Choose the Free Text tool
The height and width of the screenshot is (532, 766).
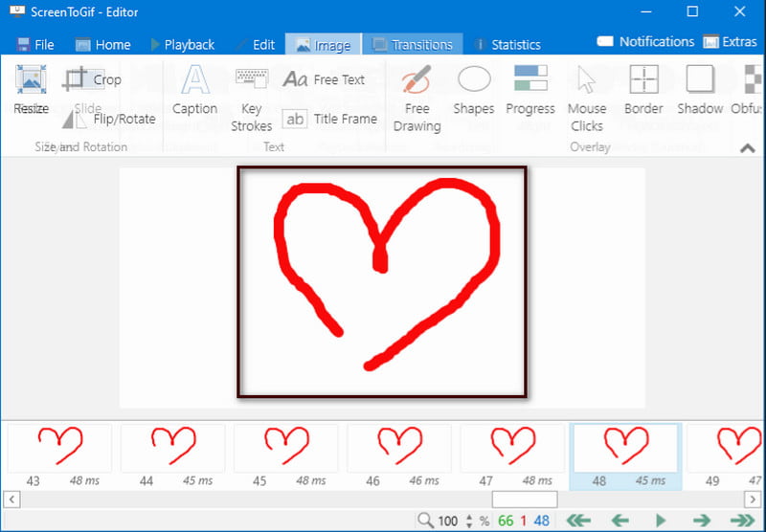coord(324,79)
